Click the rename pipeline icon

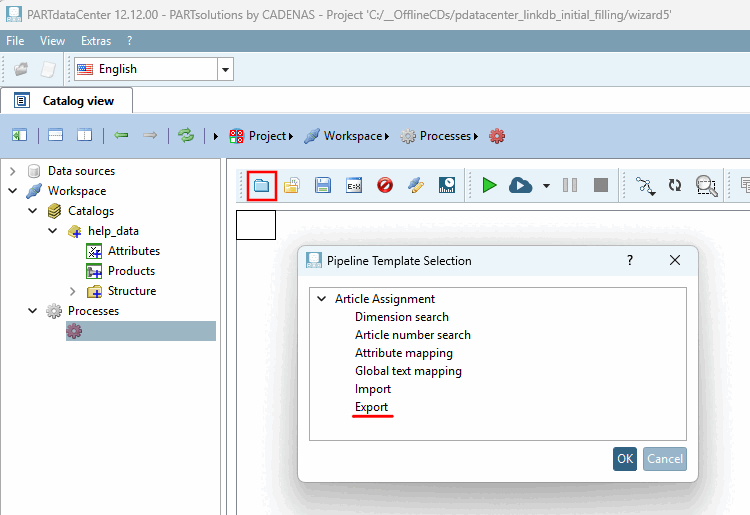point(354,185)
